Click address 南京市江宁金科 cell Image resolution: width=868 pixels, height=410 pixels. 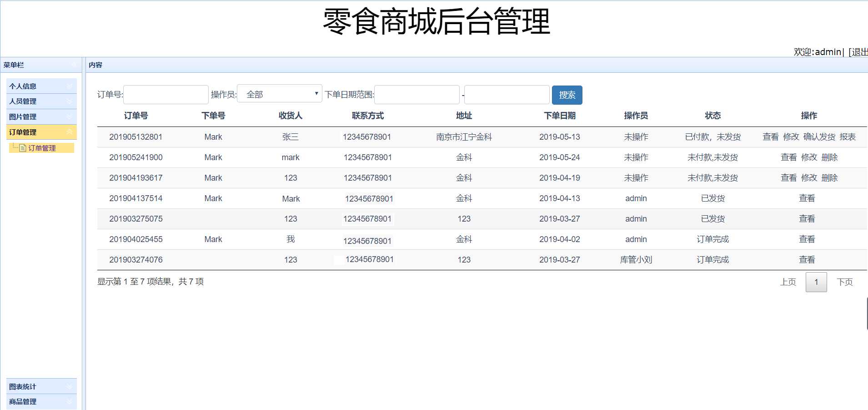[464, 137]
